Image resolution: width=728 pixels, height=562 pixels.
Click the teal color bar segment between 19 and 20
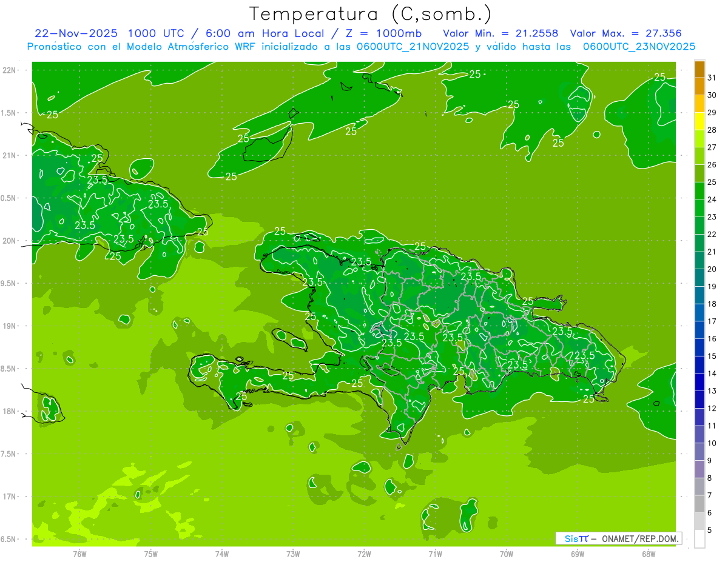[x=699, y=278]
